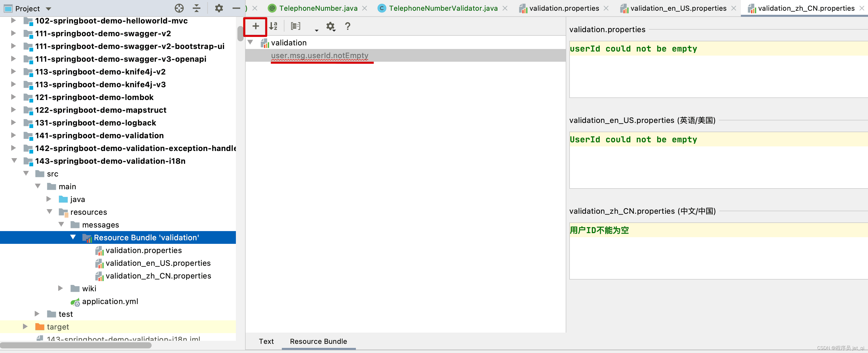Click the Settings gear icon in Resource Bundle toolbar
Image resolution: width=868 pixels, height=353 pixels.
pyautogui.click(x=331, y=26)
